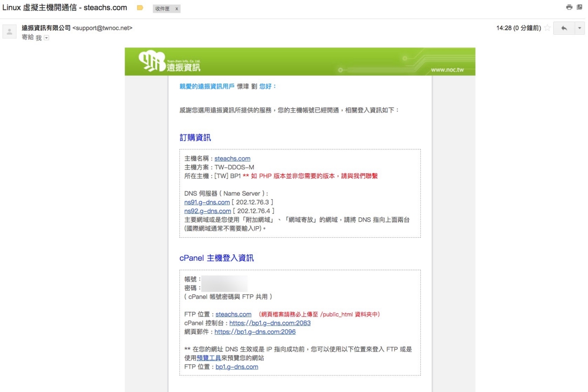Click www.noc.tw text in banner

click(447, 70)
